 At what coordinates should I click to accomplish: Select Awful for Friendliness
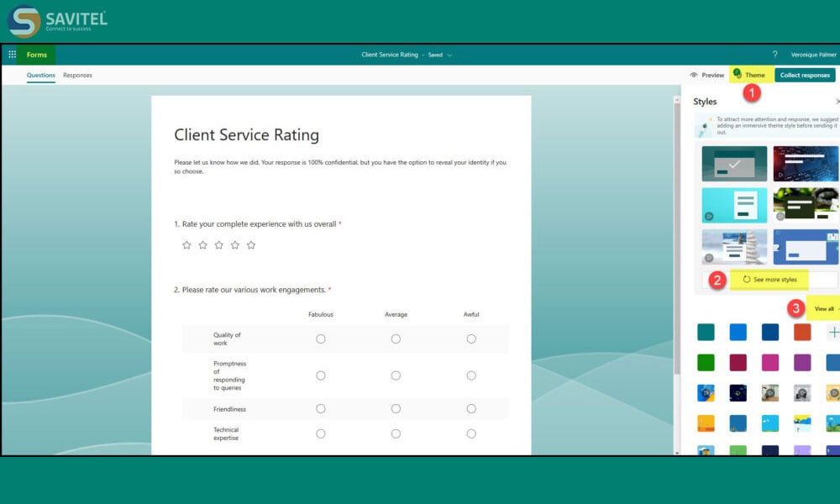(471, 409)
